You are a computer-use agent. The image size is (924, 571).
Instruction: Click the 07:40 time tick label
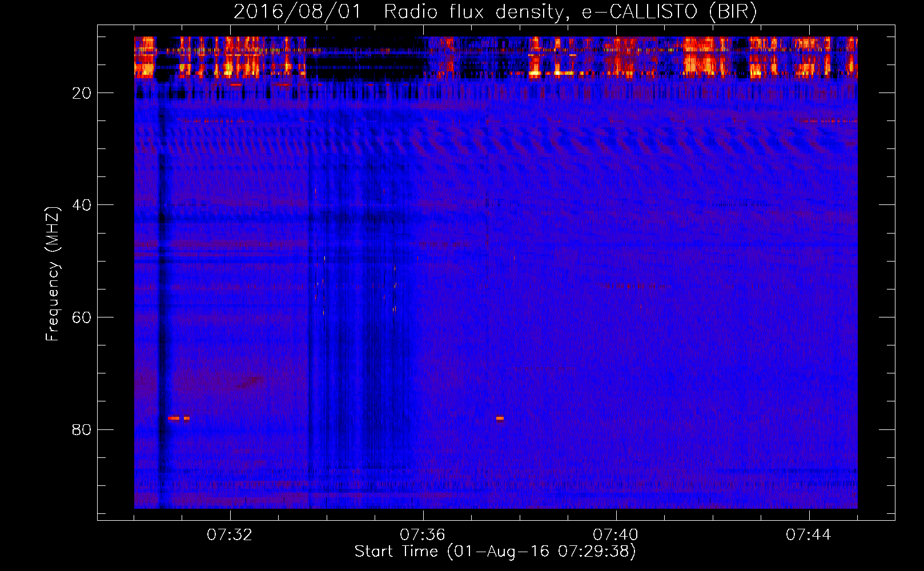click(x=616, y=535)
